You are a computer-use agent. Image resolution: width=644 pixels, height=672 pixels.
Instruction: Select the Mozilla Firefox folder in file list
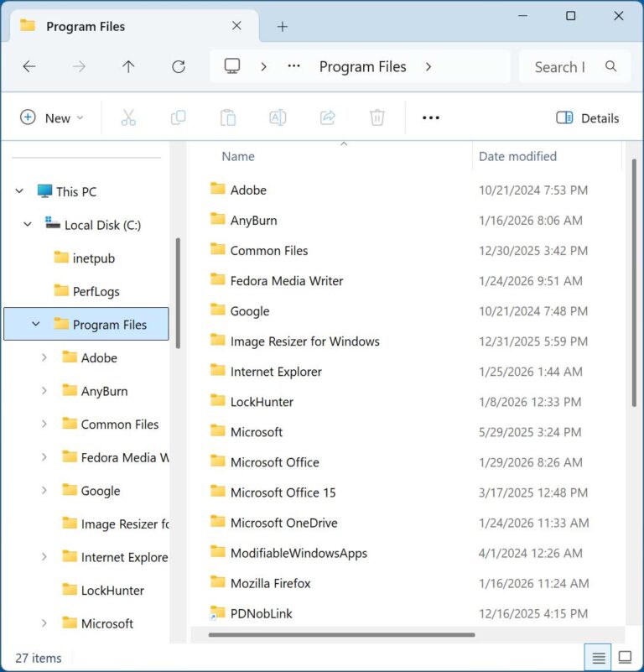[270, 583]
